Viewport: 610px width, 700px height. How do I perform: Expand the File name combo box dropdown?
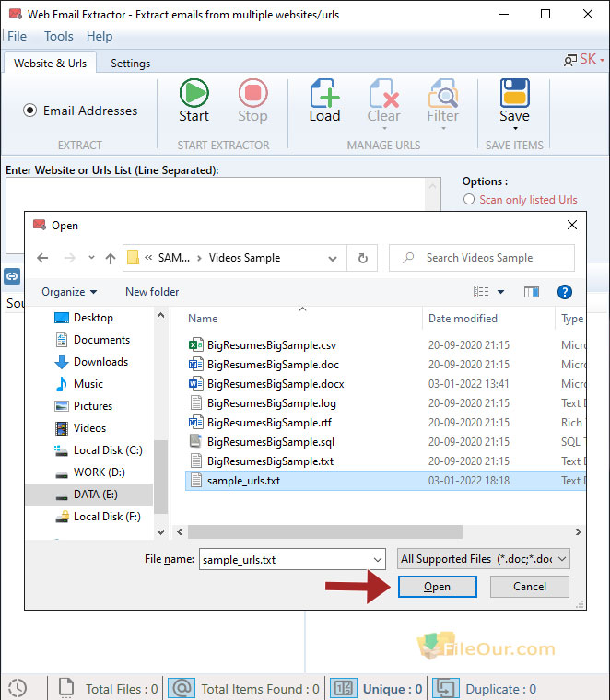point(378,560)
